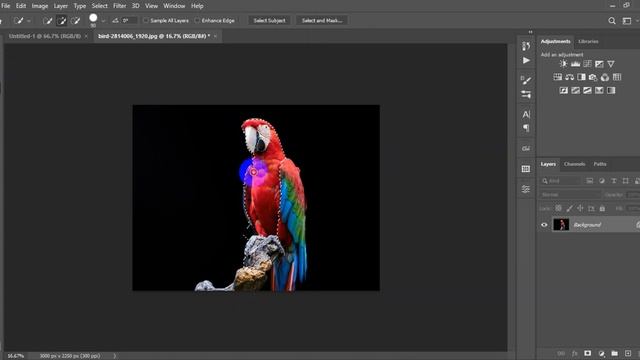Open the History panel icon

point(526,46)
